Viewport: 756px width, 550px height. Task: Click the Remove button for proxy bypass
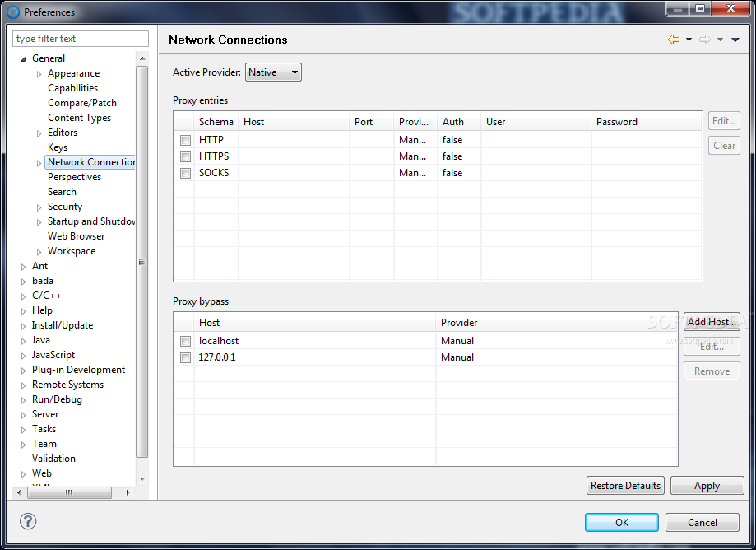point(712,371)
